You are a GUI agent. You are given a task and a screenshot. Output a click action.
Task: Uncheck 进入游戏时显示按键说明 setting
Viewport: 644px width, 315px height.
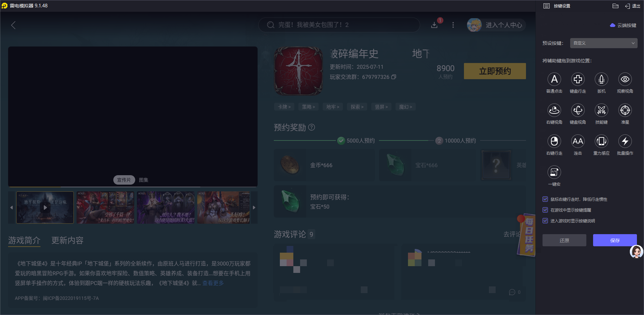[545, 221]
